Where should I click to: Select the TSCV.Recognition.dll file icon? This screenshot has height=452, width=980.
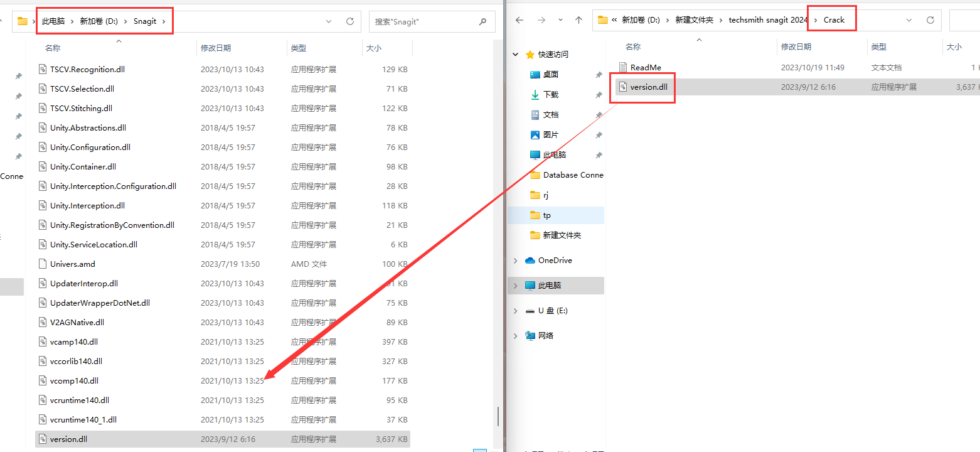(x=43, y=69)
